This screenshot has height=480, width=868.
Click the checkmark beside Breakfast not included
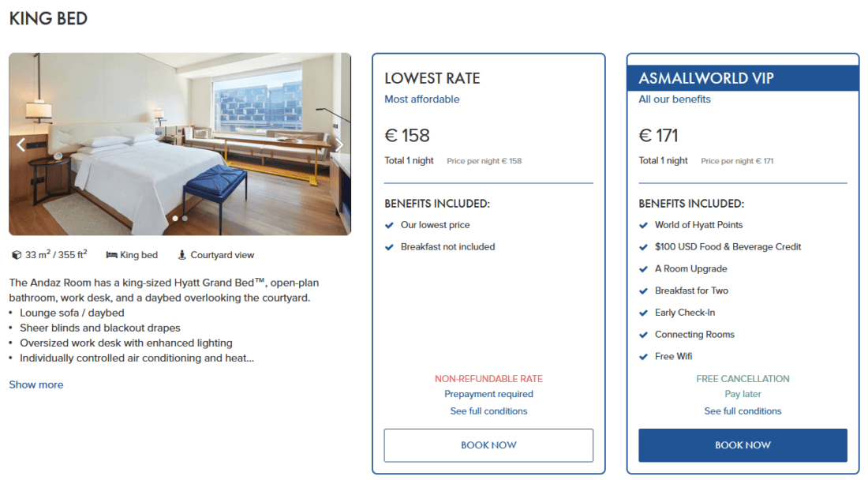coord(389,247)
